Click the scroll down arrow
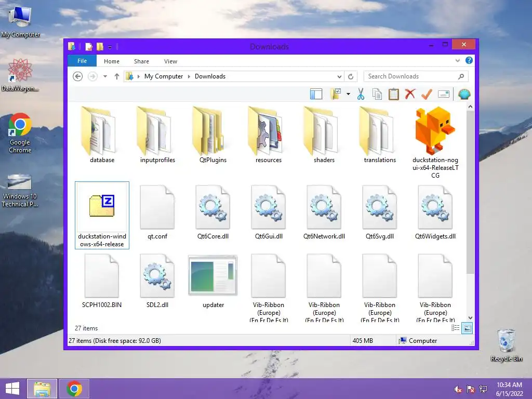 click(x=470, y=317)
